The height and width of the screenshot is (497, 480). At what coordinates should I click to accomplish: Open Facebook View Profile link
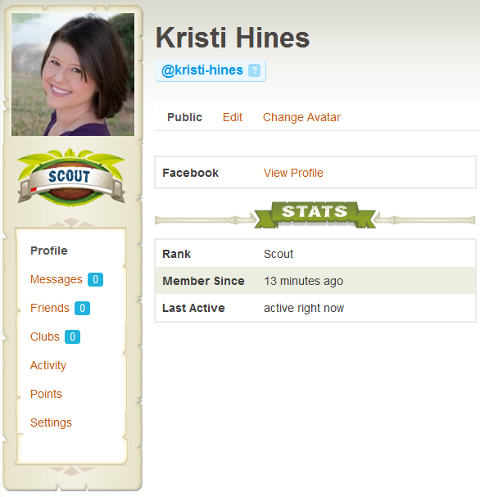[293, 173]
